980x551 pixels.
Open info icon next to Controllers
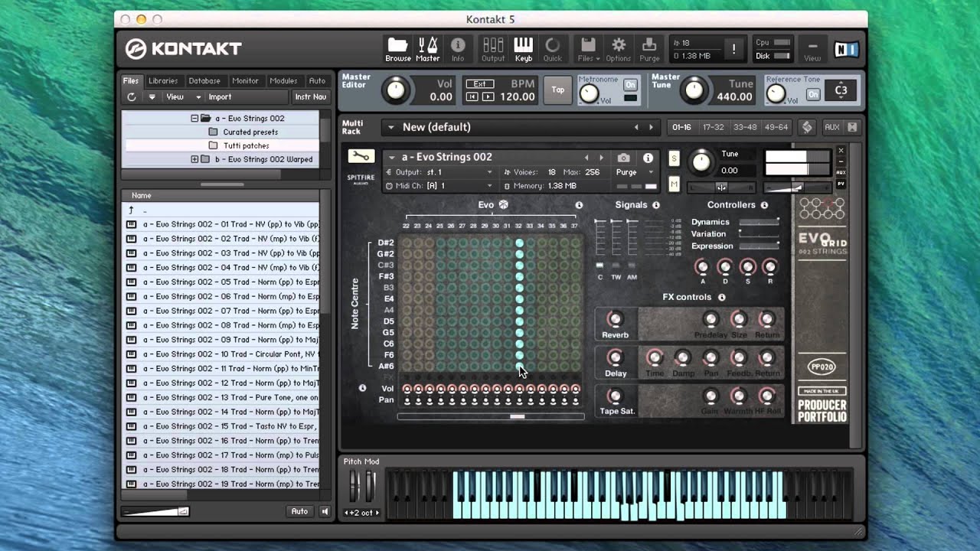click(x=766, y=205)
